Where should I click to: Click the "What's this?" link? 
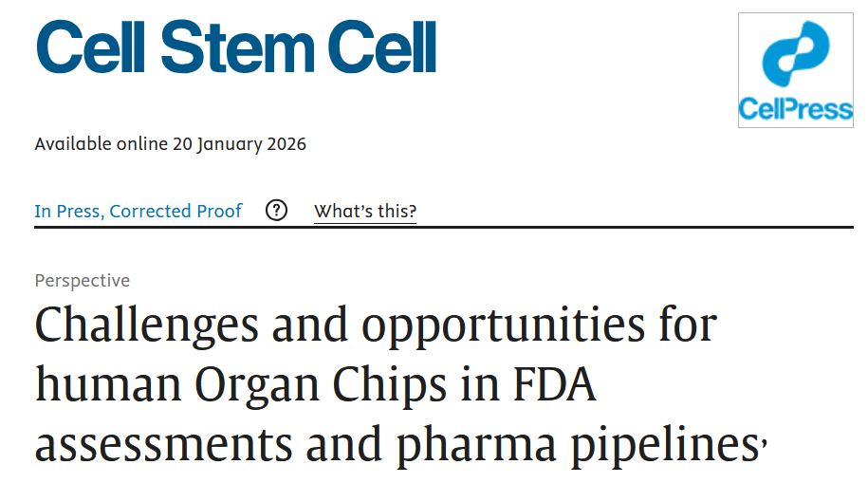tap(365, 211)
